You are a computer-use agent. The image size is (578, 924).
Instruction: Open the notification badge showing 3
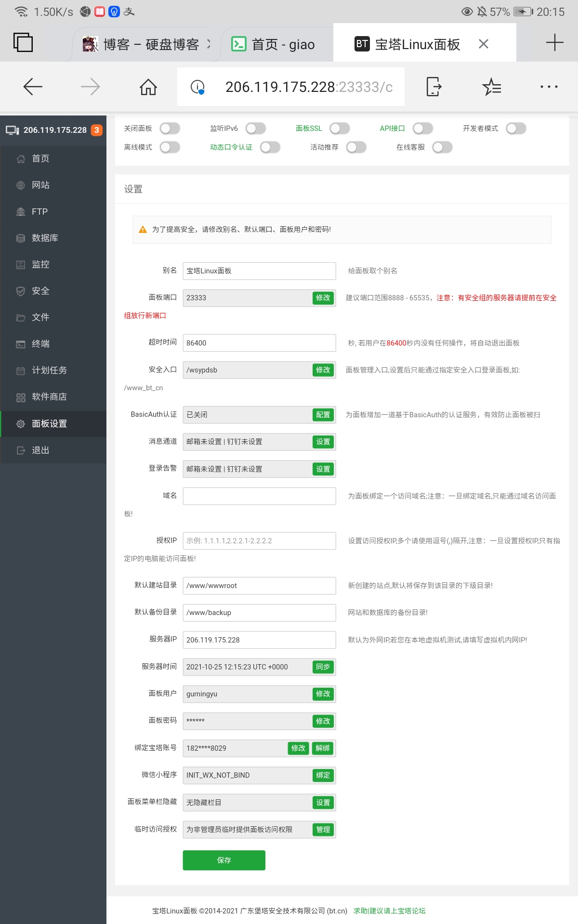pos(96,130)
